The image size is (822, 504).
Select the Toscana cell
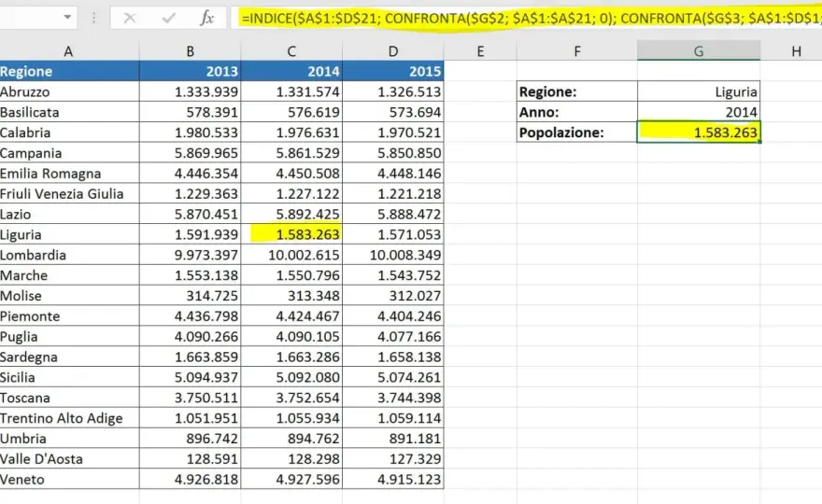coord(70,399)
